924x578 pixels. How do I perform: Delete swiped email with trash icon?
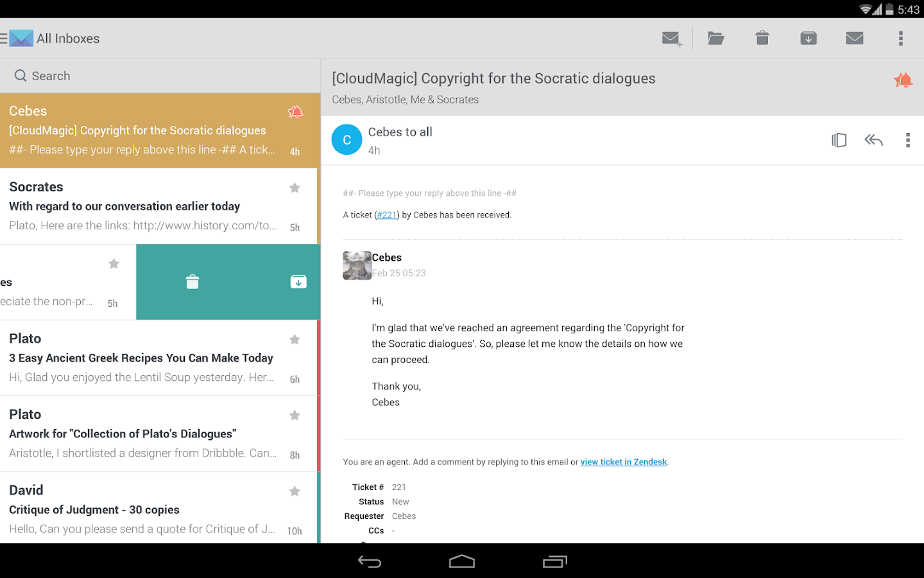[193, 281]
